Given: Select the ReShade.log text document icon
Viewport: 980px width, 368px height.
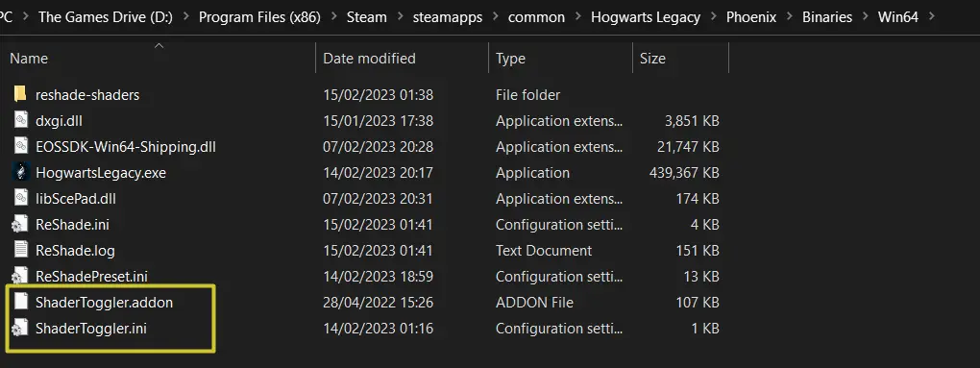Looking at the screenshot, I should 20,250.
